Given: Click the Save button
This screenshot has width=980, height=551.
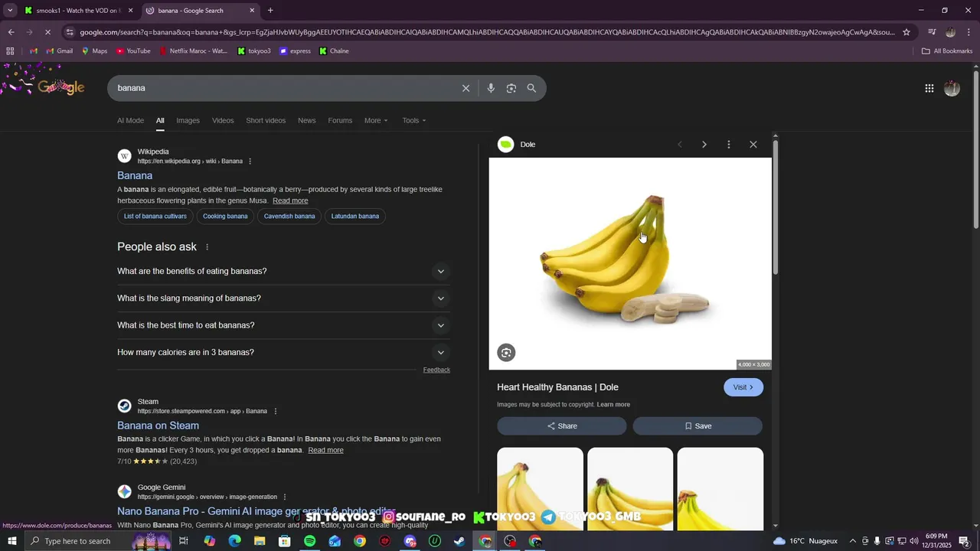Looking at the screenshot, I should [x=697, y=426].
